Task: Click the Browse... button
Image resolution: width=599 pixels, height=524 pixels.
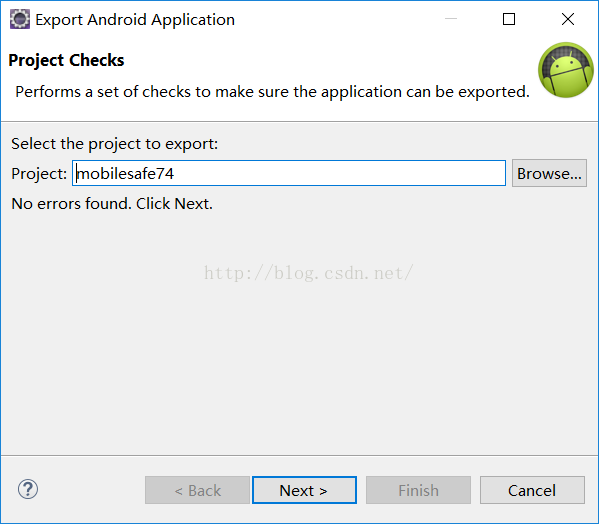Action: coord(549,173)
